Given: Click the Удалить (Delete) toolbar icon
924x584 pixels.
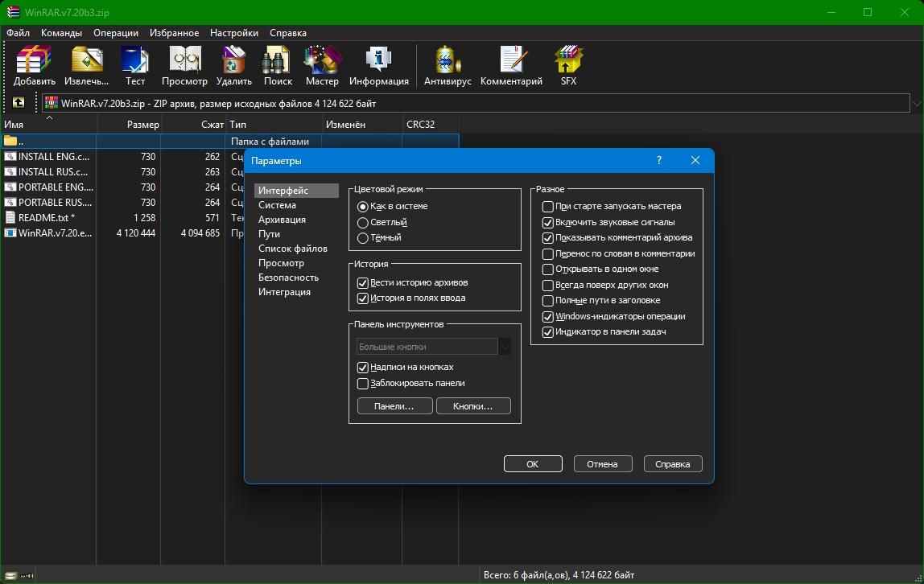Looking at the screenshot, I should pos(233,65).
